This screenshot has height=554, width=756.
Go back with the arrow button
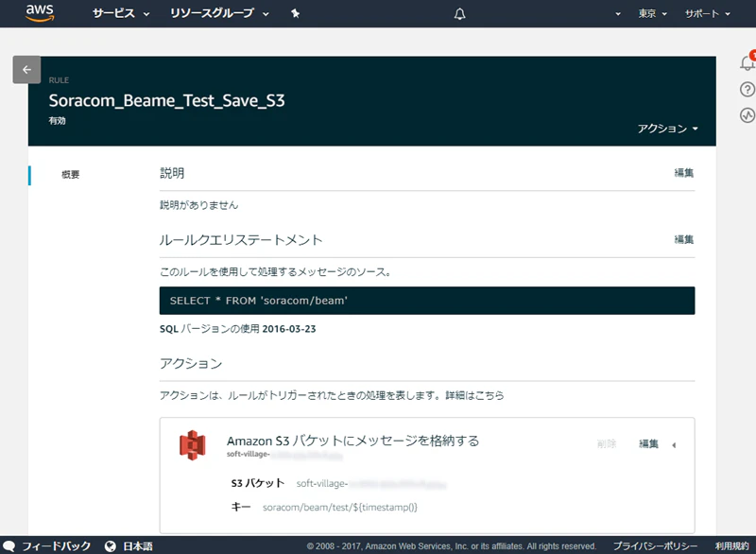coord(27,69)
